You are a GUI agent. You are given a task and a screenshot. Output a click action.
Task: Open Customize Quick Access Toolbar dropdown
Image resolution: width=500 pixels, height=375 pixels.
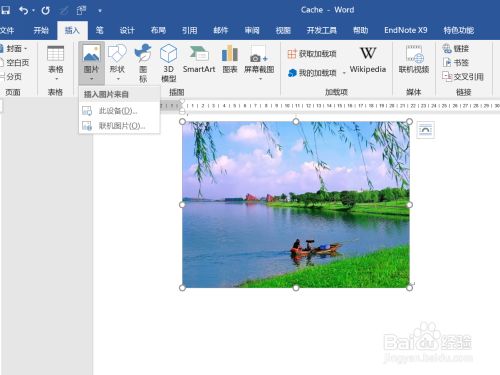pyautogui.click(x=100, y=11)
